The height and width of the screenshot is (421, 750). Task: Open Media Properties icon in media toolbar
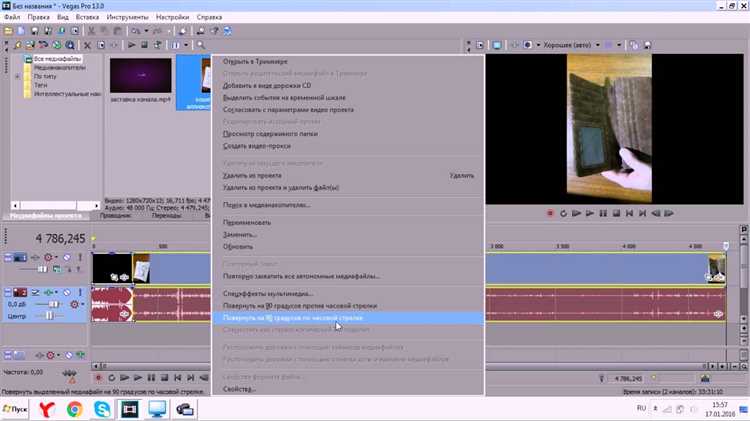coord(101,45)
